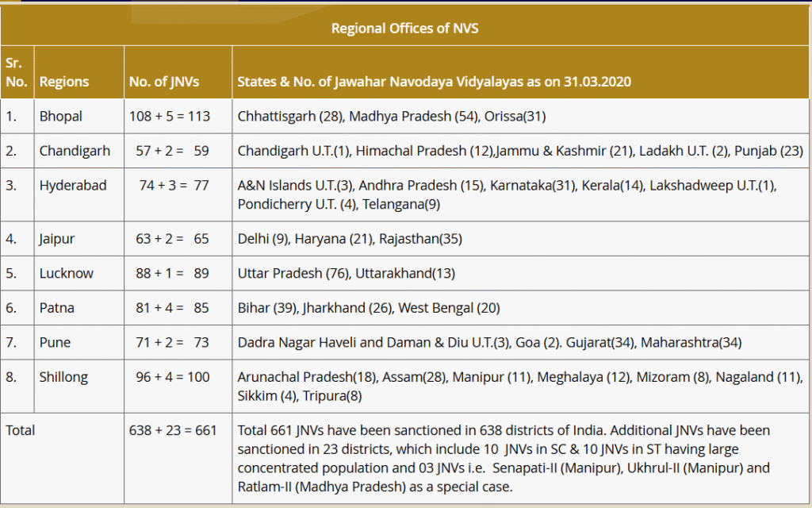Click serial number '6.' in Patna row
Screen dimensions: 812x508
point(11,308)
